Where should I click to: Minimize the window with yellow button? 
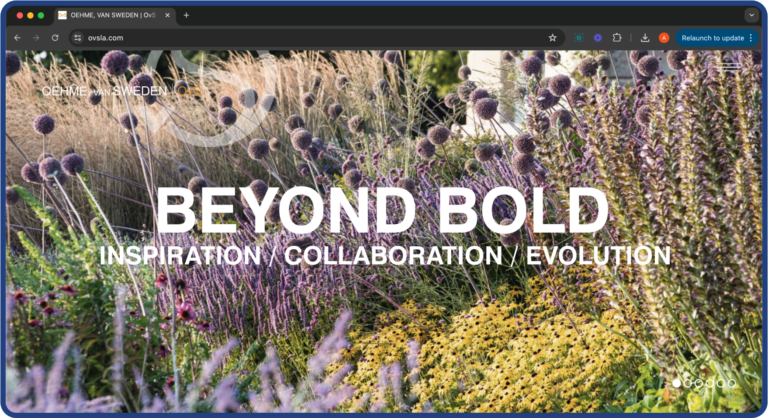(30, 15)
